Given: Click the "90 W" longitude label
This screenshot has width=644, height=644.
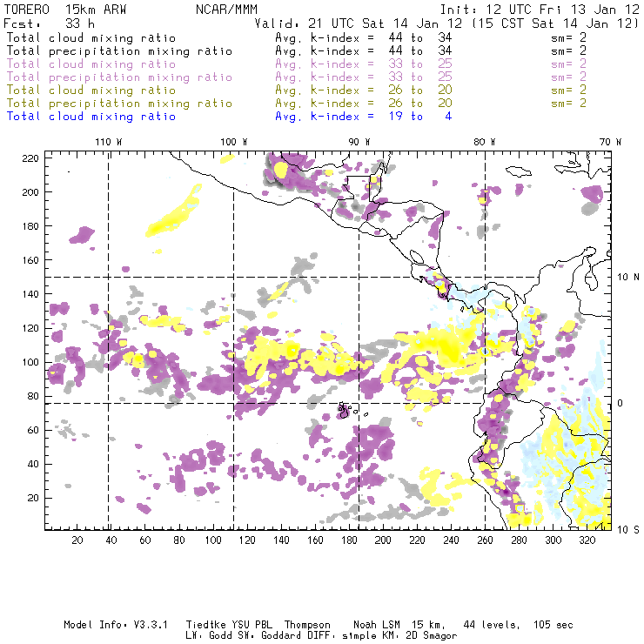Looking at the screenshot, I should (x=359, y=142).
